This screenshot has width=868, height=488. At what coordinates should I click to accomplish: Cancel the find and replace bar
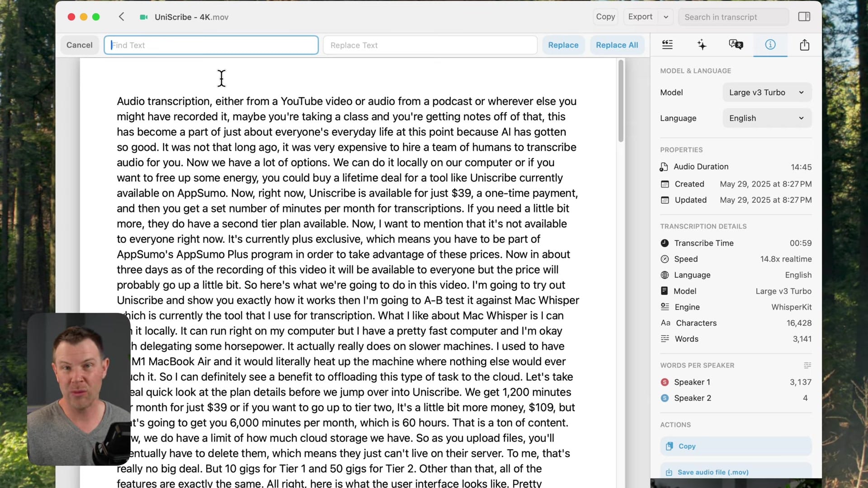point(80,45)
